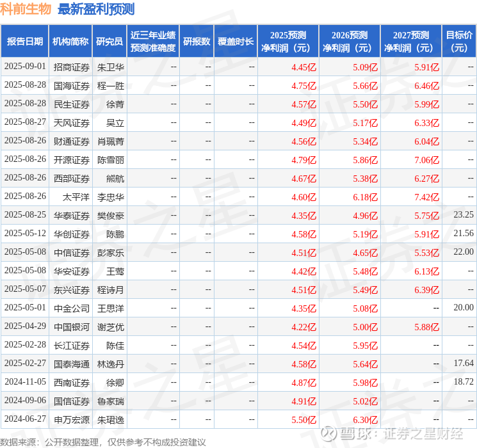Click the 研报数 column header
The width and height of the screenshot is (477, 448).
pyautogui.click(x=197, y=42)
